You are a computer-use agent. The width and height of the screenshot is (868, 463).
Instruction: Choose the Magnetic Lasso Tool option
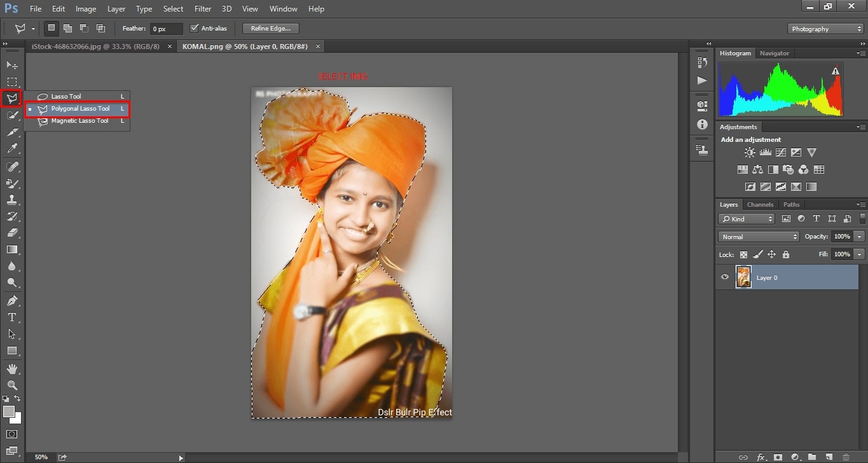pos(79,121)
